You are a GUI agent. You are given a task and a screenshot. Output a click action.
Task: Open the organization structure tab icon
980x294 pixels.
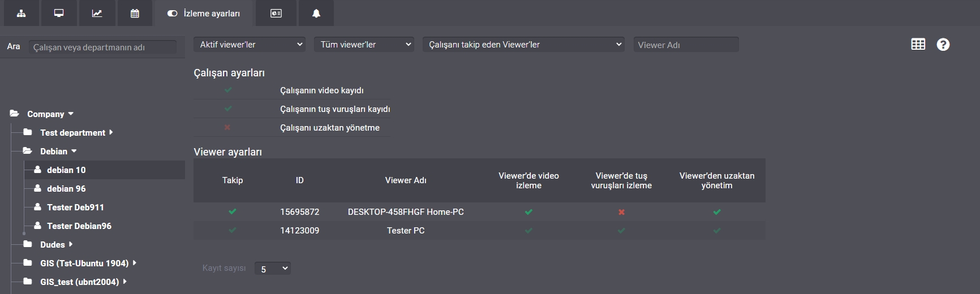coord(22,13)
